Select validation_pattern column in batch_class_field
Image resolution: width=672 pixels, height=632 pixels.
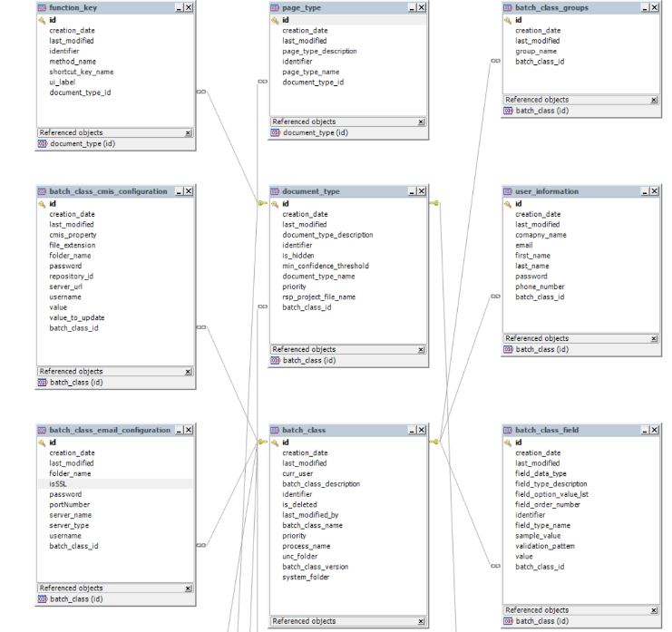tap(545, 546)
